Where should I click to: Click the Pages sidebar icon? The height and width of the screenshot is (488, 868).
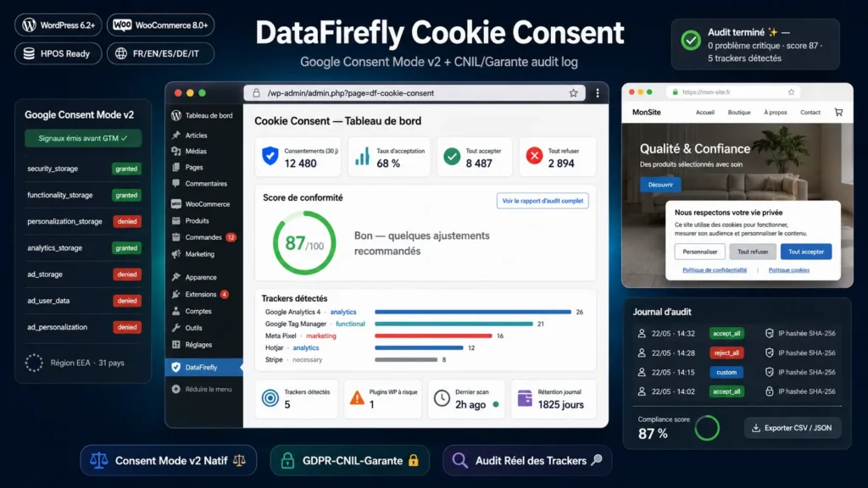[x=176, y=167]
